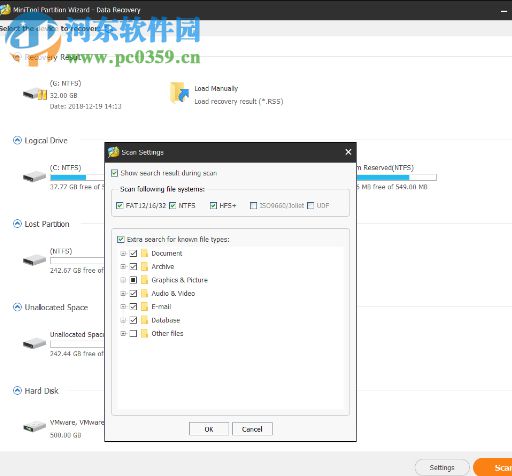
Task: Click the Document folder icon
Action: click(x=144, y=253)
